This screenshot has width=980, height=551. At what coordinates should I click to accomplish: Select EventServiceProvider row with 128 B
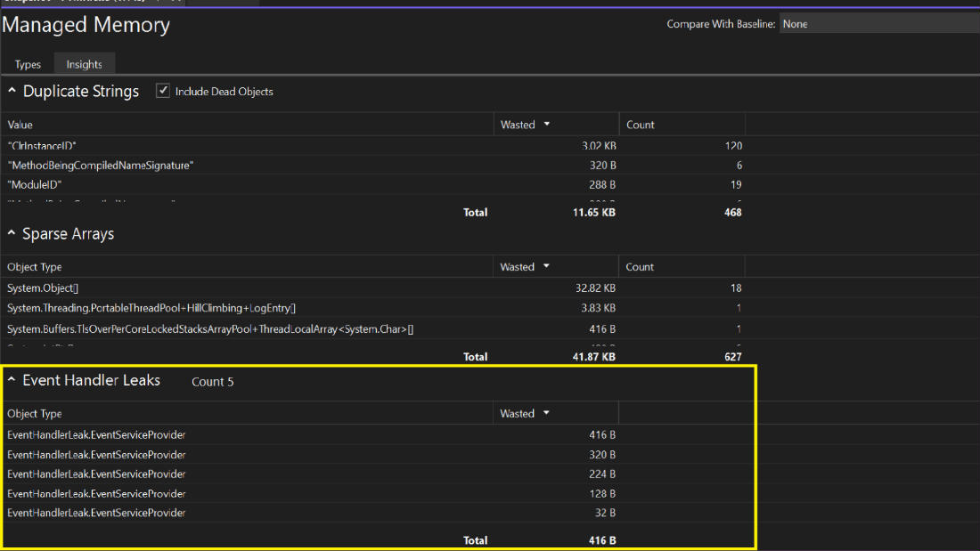coord(378,493)
